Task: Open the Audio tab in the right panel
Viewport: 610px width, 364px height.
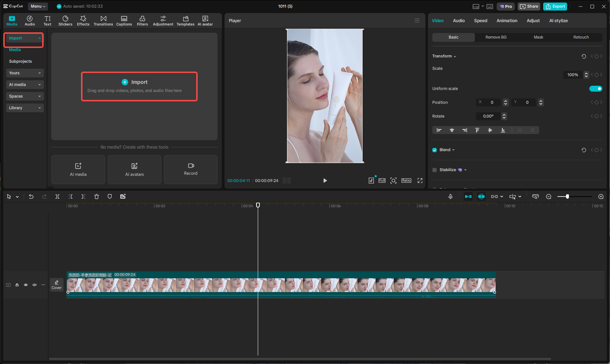Action: coord(458,20)
